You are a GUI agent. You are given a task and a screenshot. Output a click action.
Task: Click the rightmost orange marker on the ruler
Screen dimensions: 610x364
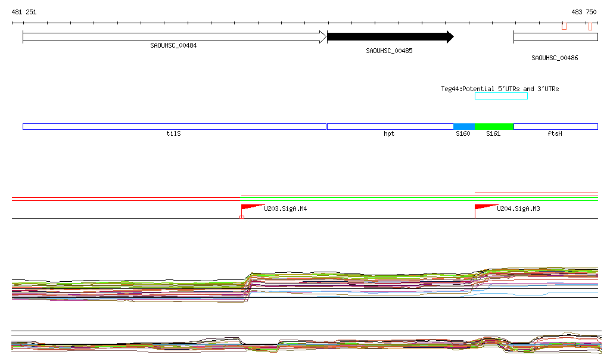coord(590,26)
